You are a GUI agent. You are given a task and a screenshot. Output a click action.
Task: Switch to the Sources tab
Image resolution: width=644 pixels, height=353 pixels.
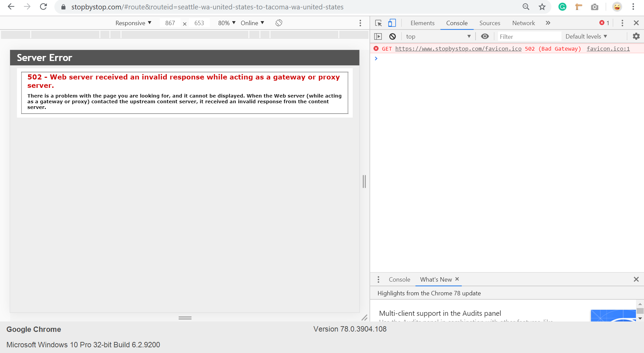[490, 23]
